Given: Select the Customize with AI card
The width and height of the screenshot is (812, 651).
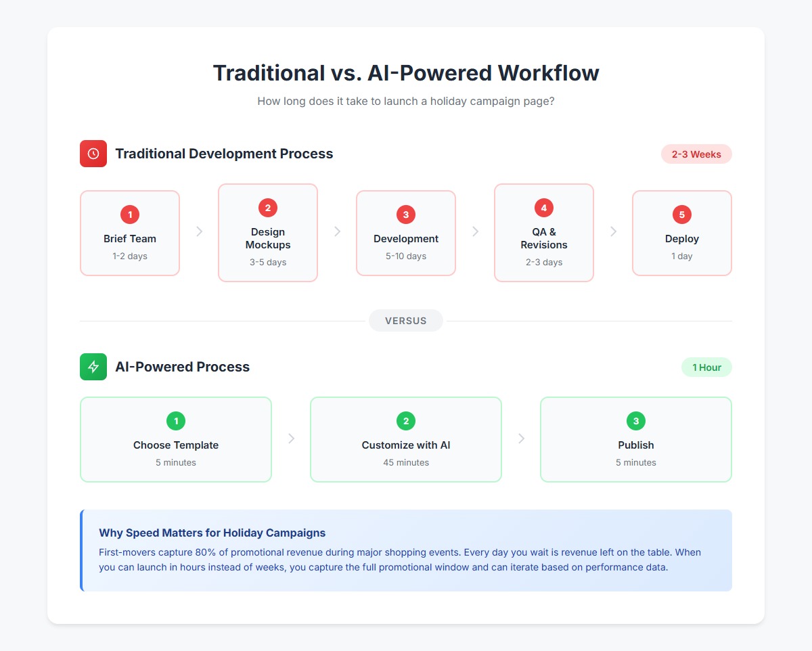Looking at the screenshot, I should (406, 440).
